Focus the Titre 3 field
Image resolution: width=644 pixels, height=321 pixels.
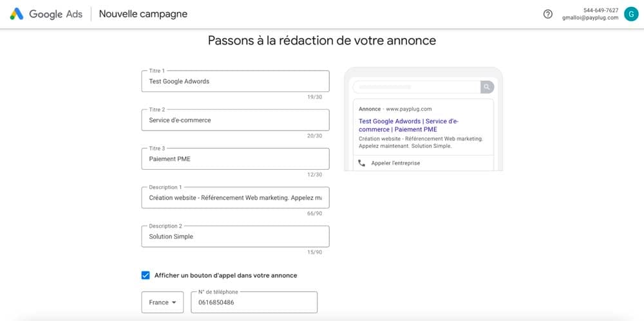pyautogui.click(x=235, y=159)
